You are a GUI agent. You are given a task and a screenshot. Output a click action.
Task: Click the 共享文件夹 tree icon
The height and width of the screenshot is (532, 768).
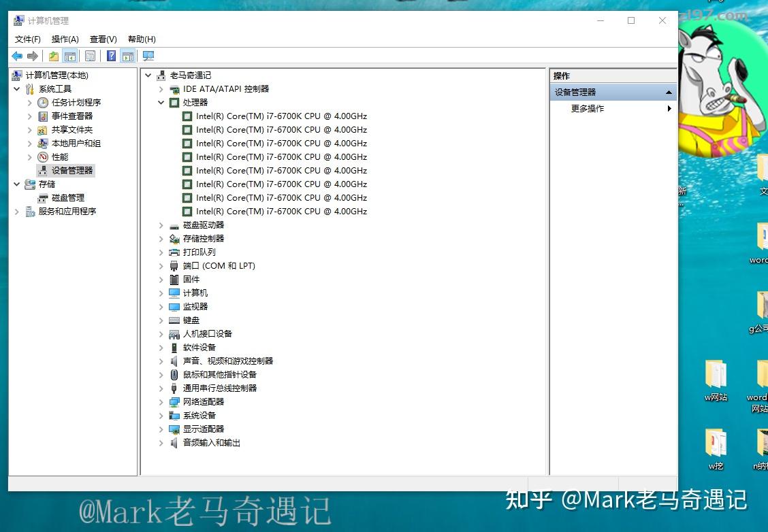point(43,130)
